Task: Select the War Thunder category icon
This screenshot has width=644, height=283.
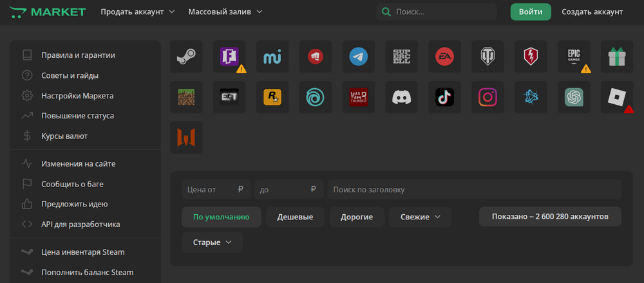Action: [359, 97]
